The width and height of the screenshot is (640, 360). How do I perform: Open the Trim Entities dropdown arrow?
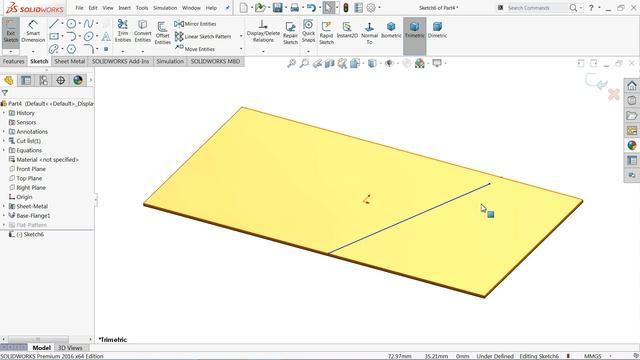(x=123, y=51)
